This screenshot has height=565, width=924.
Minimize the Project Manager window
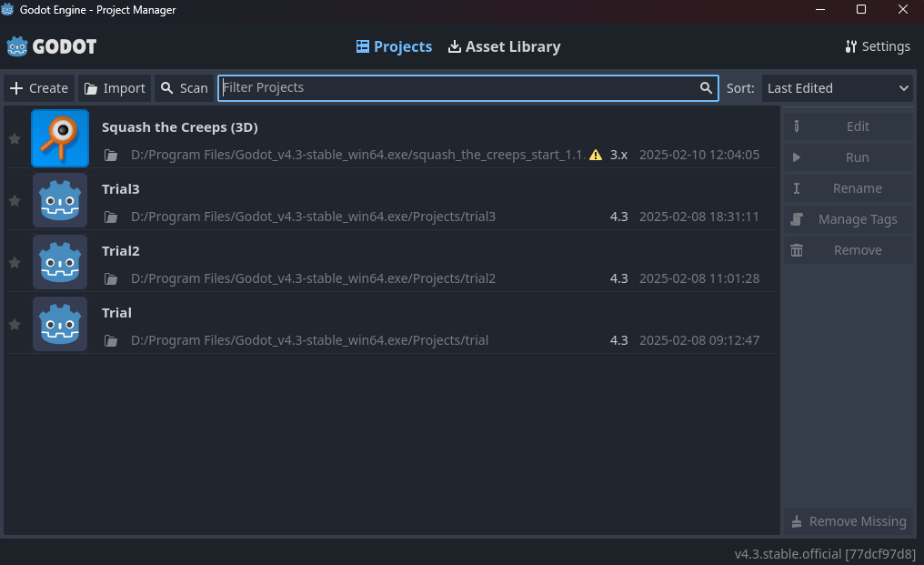[819, 9]
